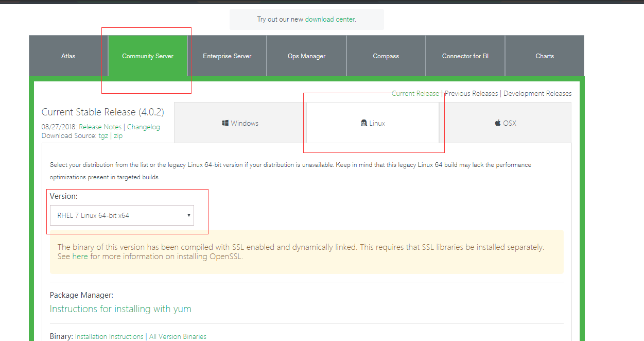Open the Version dropdown arrow

pos(189,215)
